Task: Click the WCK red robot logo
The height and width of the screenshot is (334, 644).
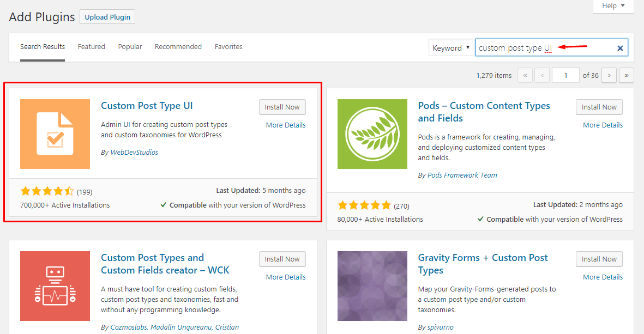Action: coord(55,286)
